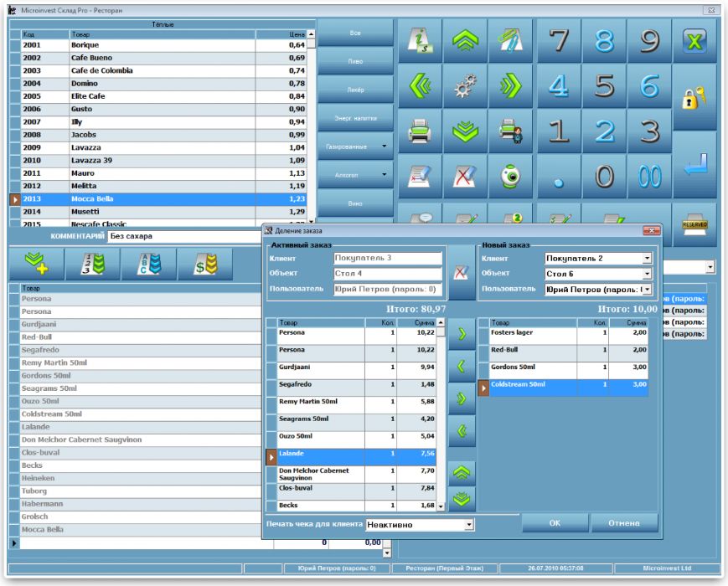Click the sort by ABC icon
Screen dimensions: 728x586
(x=149, y=264)
